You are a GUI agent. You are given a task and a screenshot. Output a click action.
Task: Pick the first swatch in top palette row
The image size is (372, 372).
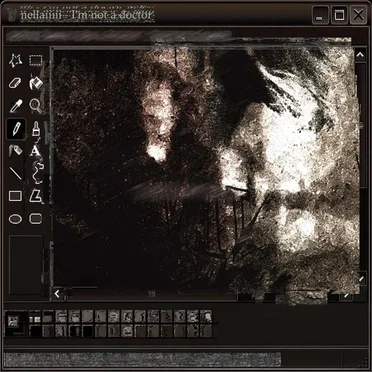click(x=35, y=316)
